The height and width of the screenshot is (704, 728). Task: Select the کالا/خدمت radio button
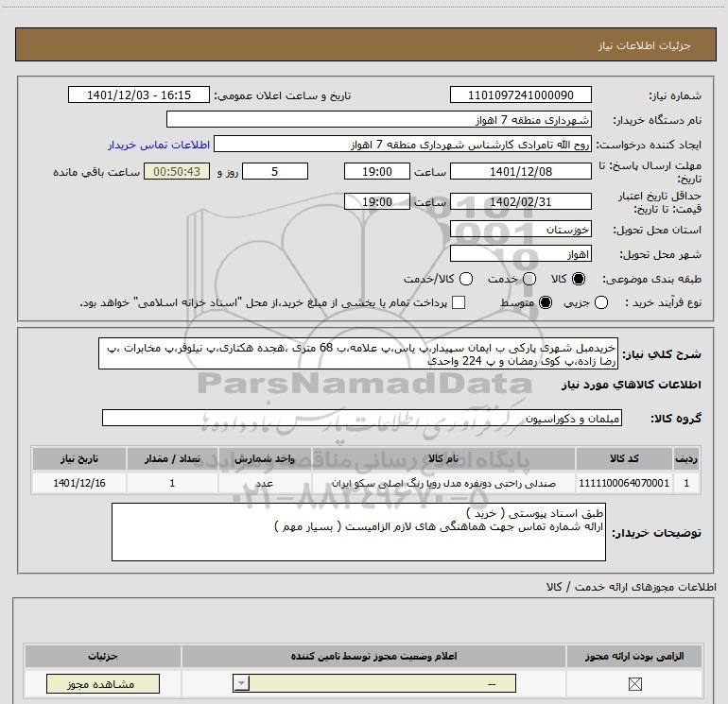(x=466, y=279)
